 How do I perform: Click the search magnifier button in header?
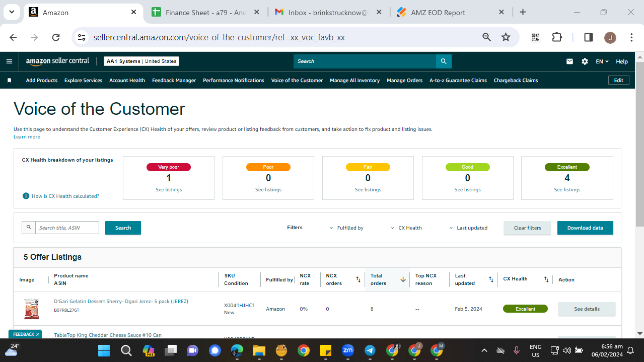444,61
